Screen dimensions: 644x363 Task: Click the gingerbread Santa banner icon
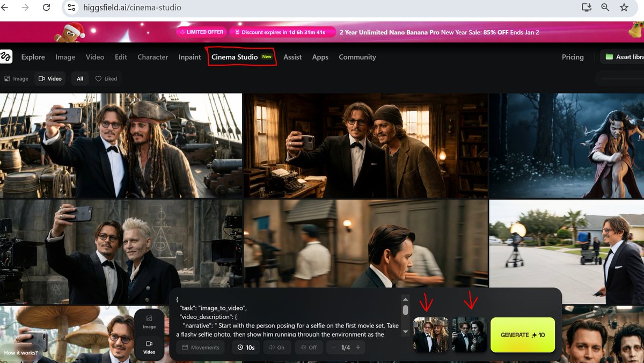pyautogui.click(x=70, y=32)
